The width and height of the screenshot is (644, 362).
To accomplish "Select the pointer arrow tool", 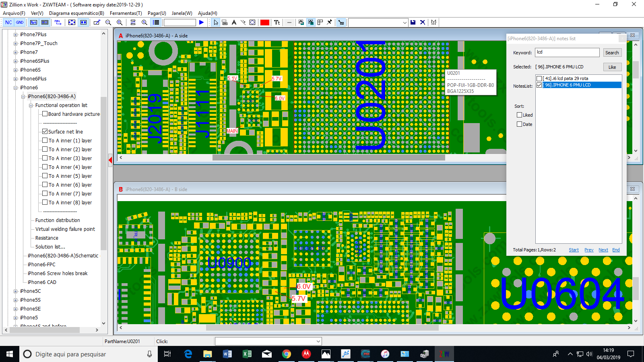I will [216, 23].
